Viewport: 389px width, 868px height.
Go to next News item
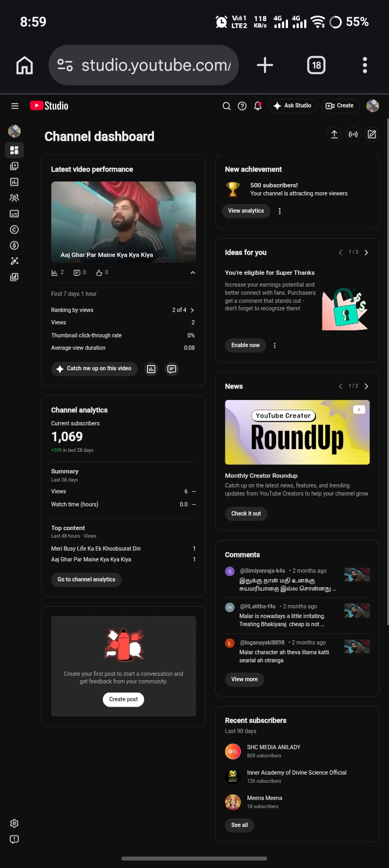coord(366,386)
